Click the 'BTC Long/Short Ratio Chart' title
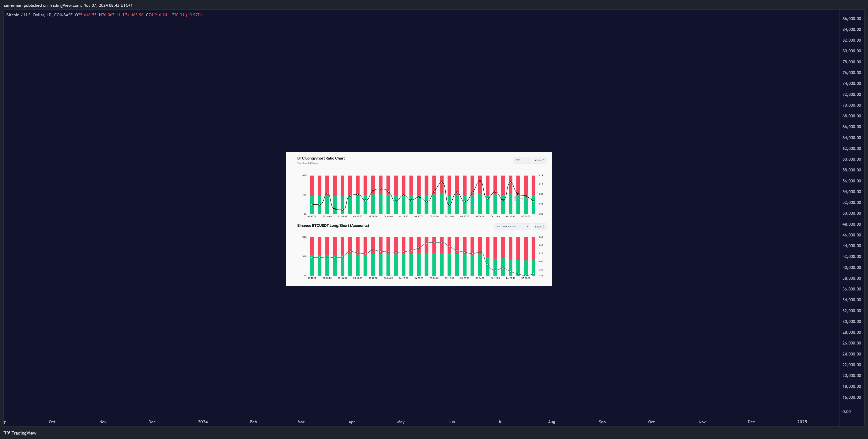The image size is (868, 439). tap(321, 158)
